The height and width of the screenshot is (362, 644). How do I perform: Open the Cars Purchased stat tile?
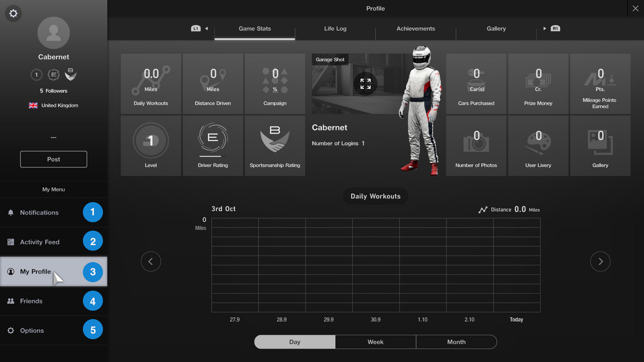click(476, 84)
